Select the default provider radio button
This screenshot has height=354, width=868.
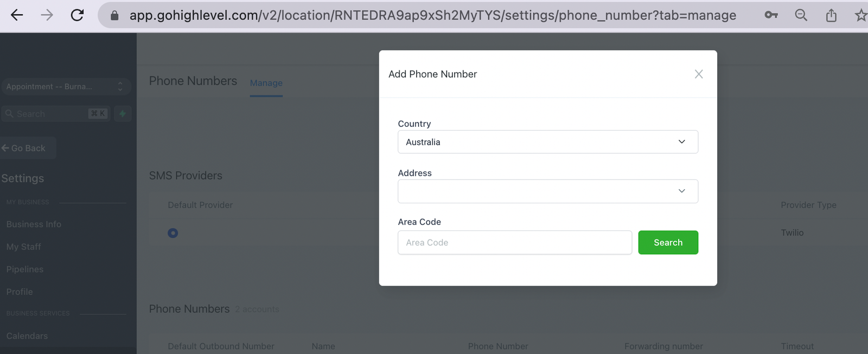[x=173, y=233]
